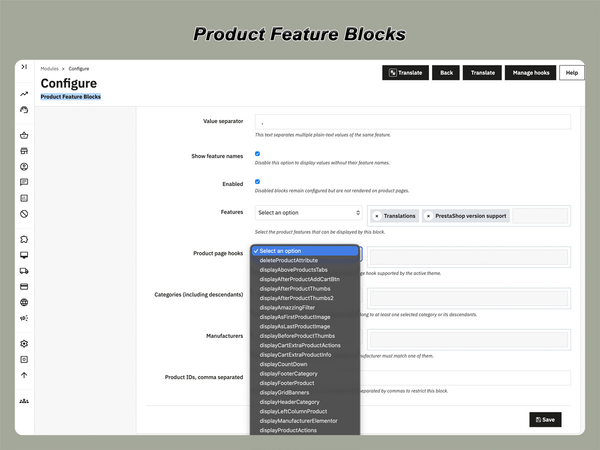Open Advanced Parameters square-gear icon in sidebar
This screenshot has width=600, height=450.
(x=24, y=359)
